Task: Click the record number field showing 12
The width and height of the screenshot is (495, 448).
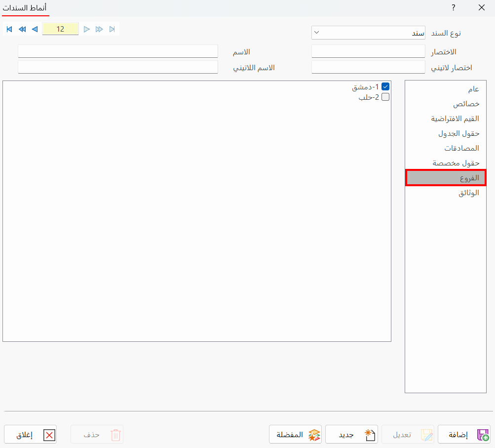Action: [60, 29]
